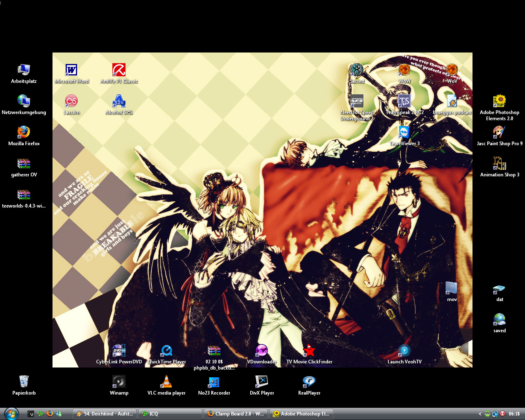This screenshot has width=525, height=420.
Task: Switch to Clamp Board 2.0 Firefox window
Action: click(x=236, y=414)
